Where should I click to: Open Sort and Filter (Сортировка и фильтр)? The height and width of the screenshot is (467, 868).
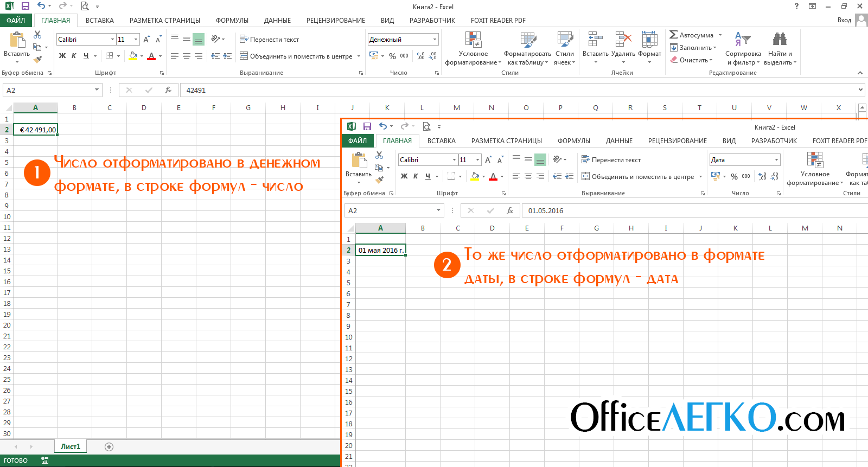[x=743, y=48]
